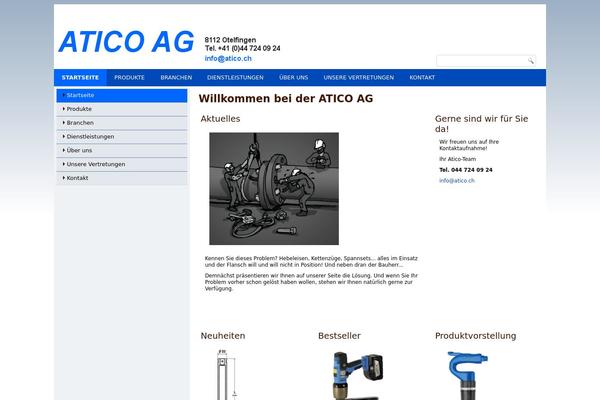Select STARTSEITE in top navigation
The image size is (600, 400).
(80, 77)
